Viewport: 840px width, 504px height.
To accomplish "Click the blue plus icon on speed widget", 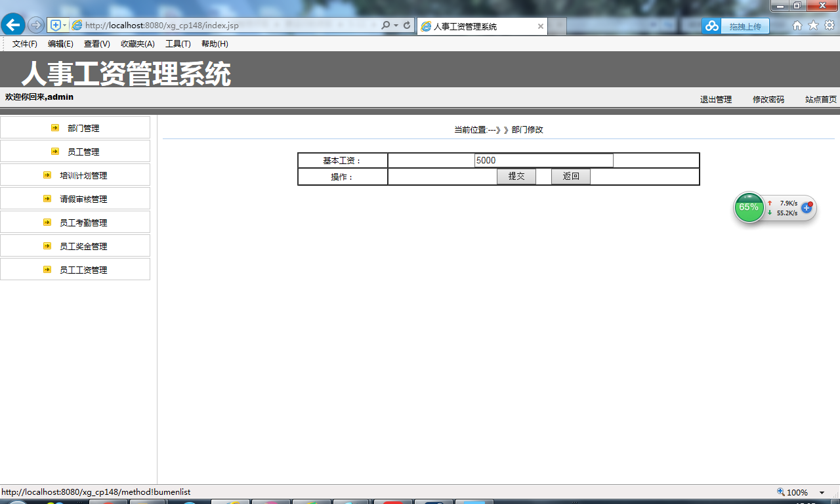I will (807, 207).
